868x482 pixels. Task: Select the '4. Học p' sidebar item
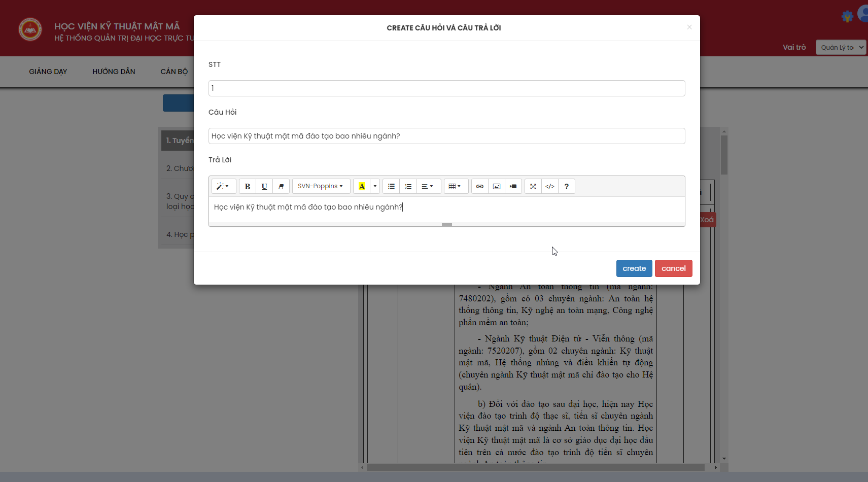coord(178,234)
